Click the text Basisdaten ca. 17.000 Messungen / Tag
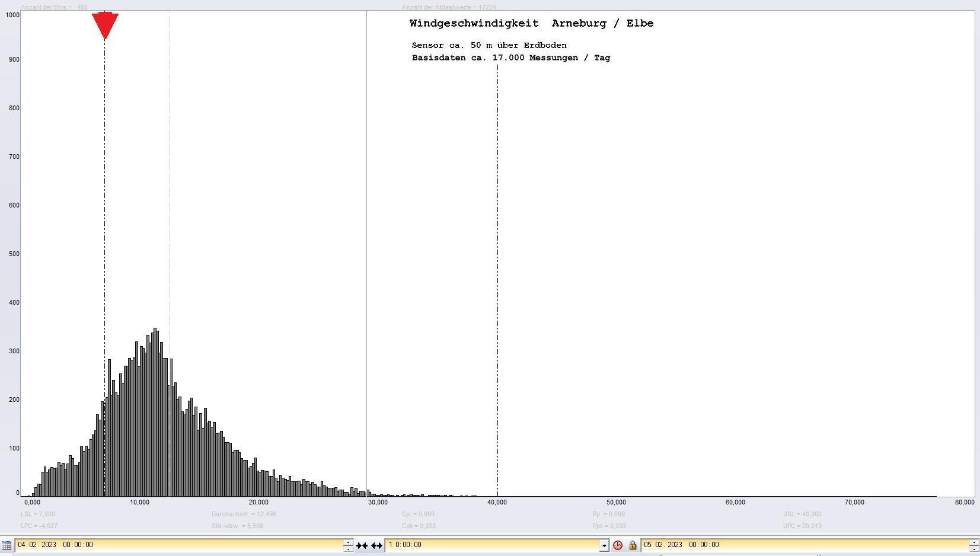980x556 pixels. [511, 57]
